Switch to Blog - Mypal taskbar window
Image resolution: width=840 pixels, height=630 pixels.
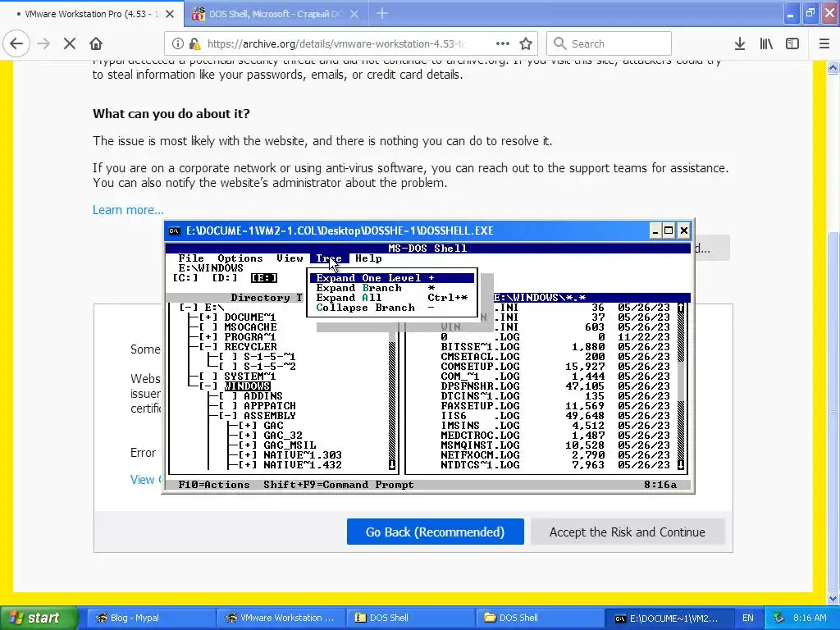pyautogui.click(x=151, y=618)
